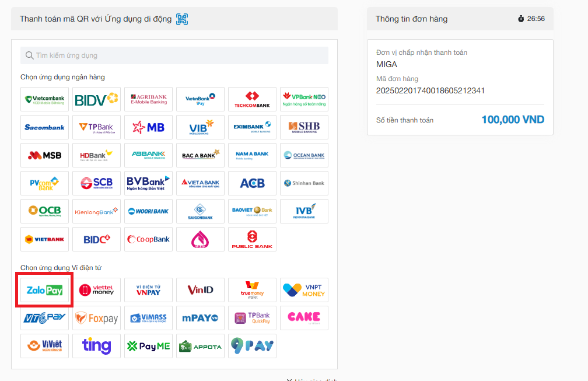Choose 9Pay e-wallet

coord(252,346)
